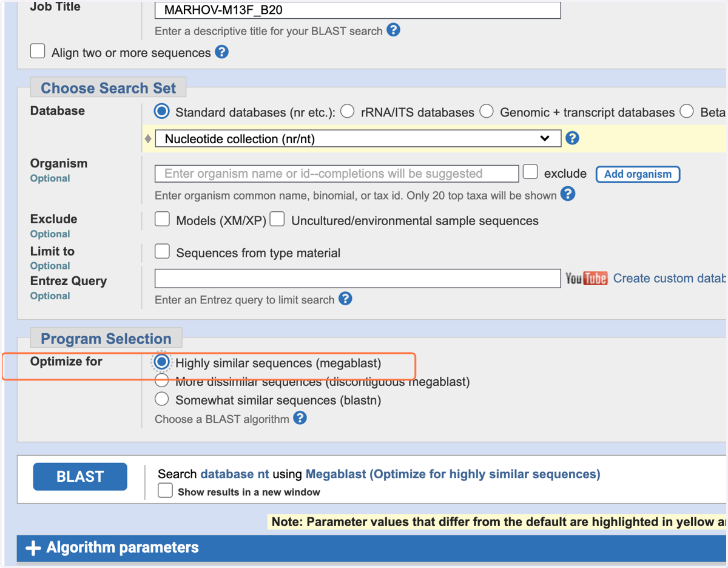Follow the database nt link
The width and height of the screenshot is (728, 568).
point(235,474)
